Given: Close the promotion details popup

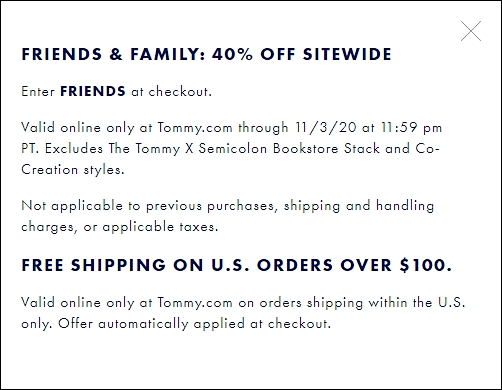Looking at the screenshot, I should pyautogui.click(x=471, y=31).
